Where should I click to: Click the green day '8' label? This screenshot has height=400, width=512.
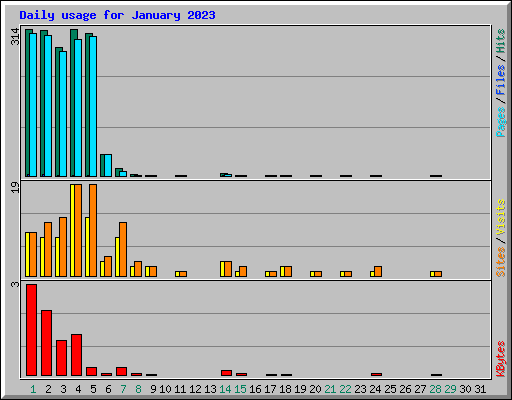point(138,389)
